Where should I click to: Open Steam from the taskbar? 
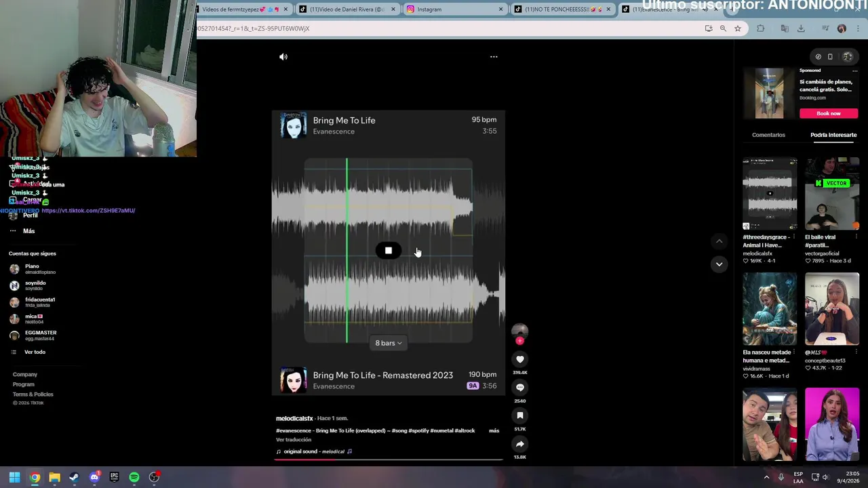(74, 477)
